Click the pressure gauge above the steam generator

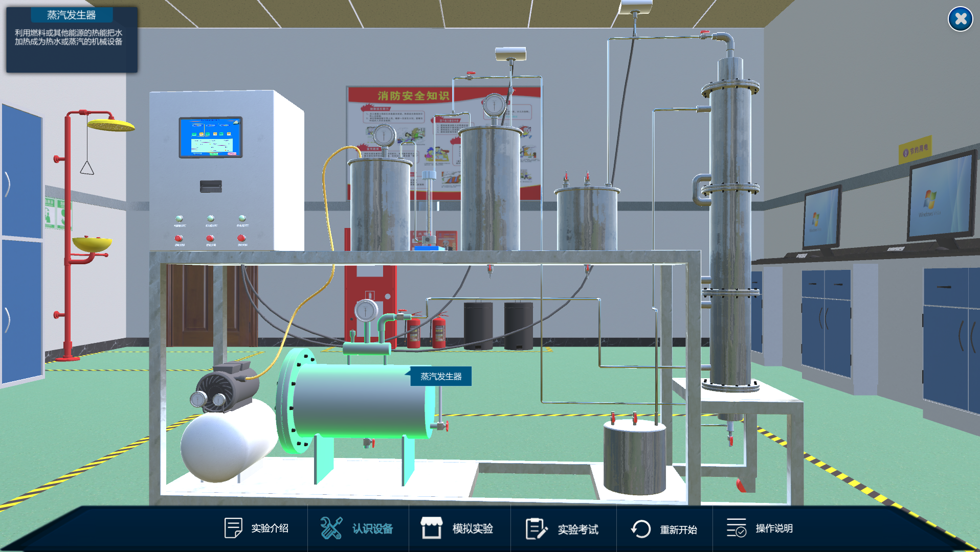click(x=366, y=310)
